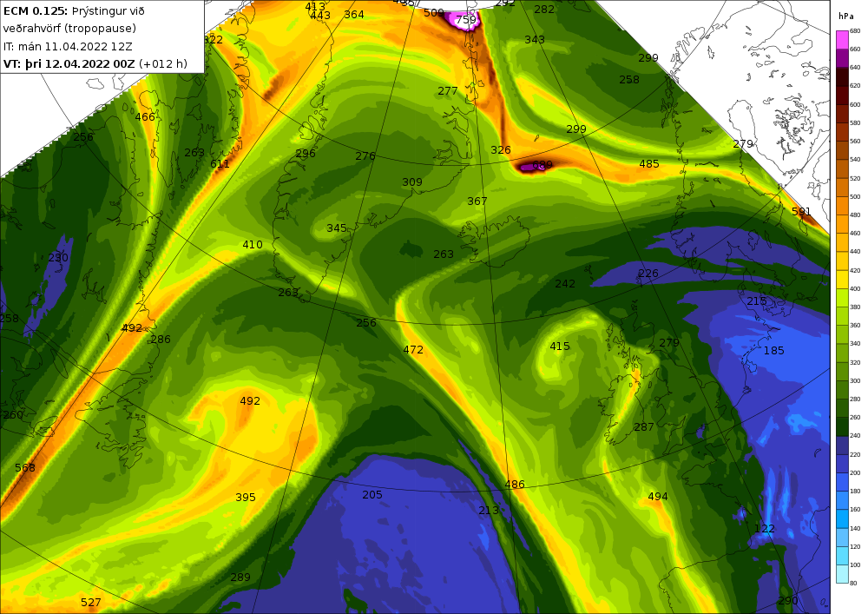This screenshot has width=868, height=614.
Task: Click the '276' map value
Action: [x=365, y=156]
